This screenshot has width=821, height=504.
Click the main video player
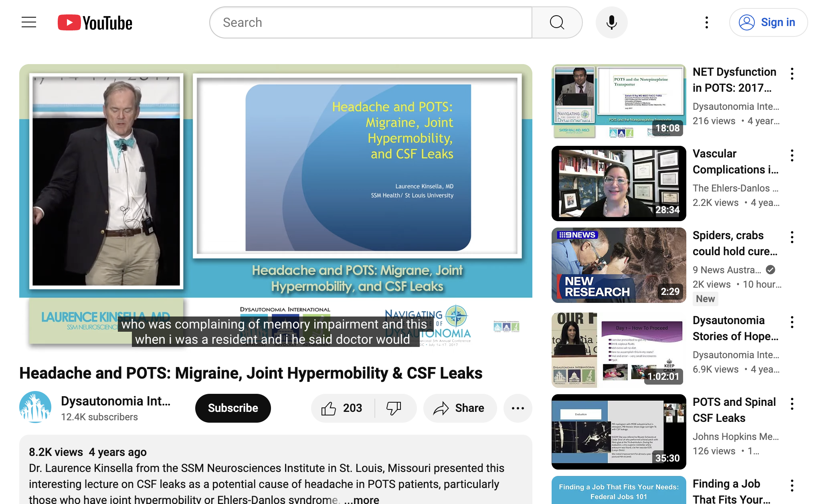pos(276,208)
